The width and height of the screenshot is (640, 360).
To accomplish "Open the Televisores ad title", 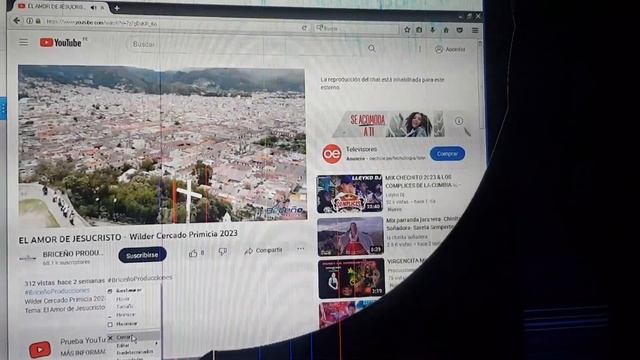I will pyautogui.click(x=362, y=149).
